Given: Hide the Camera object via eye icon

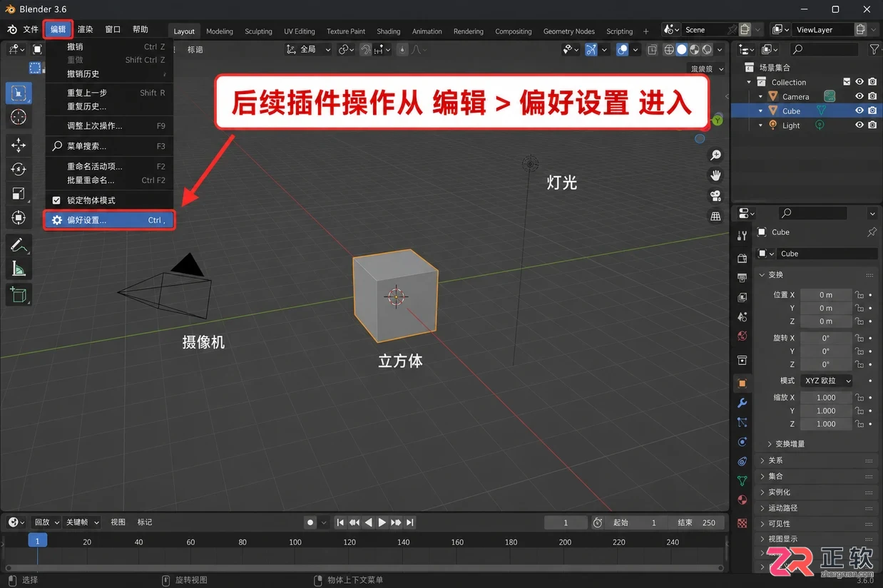Looking at the screenshot, I should 859,96.
